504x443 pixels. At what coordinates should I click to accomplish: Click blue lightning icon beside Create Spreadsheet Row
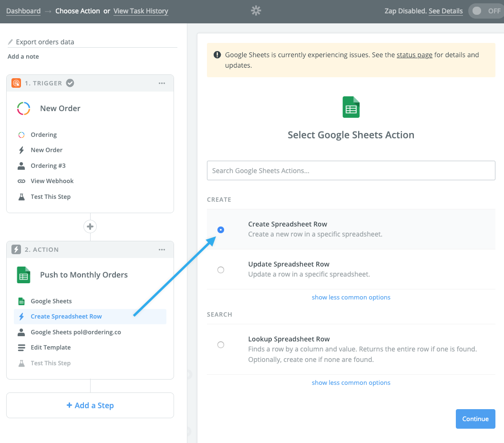tap(21, 317)
